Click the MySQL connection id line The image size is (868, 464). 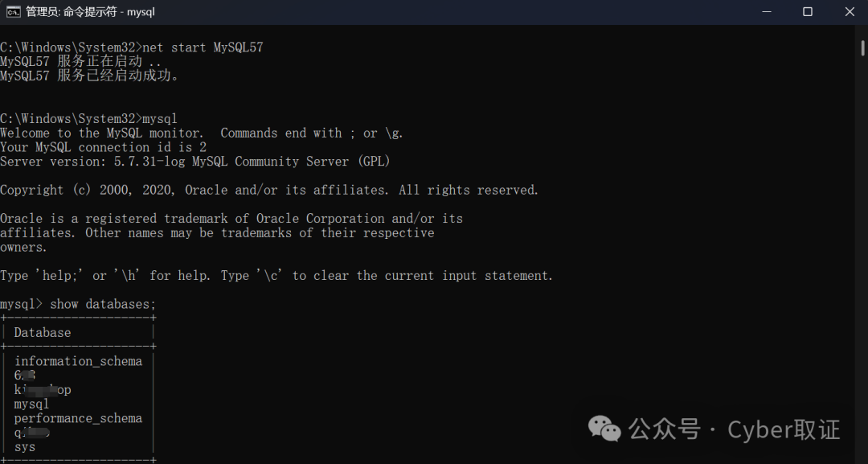[x=103, y=147]
